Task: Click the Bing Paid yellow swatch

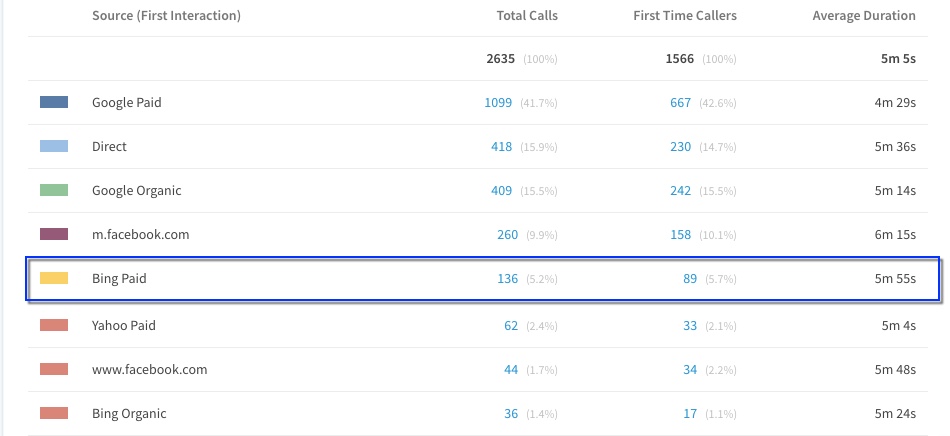Action: point(54,278)
